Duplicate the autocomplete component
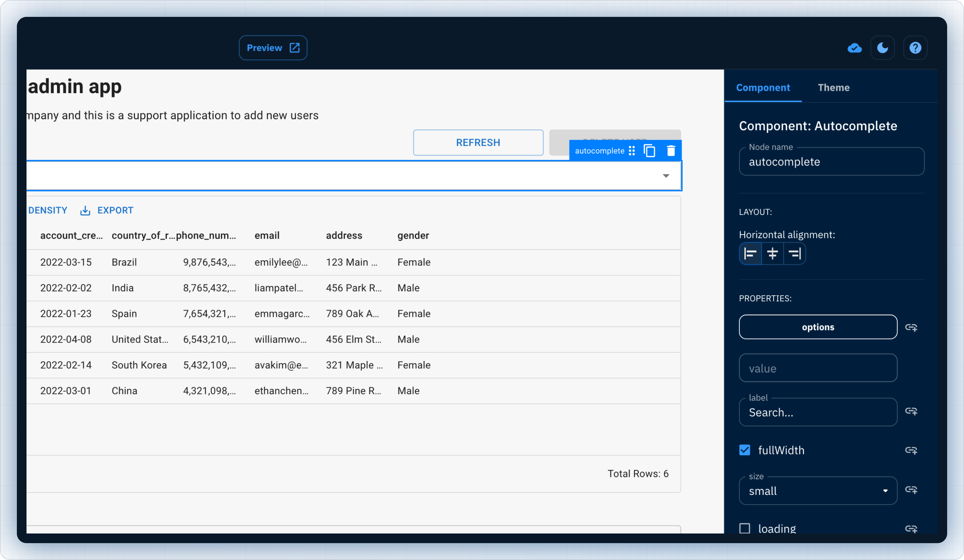Screen dimensions: 964x560 pyautogui.click(x=649, y=150)
